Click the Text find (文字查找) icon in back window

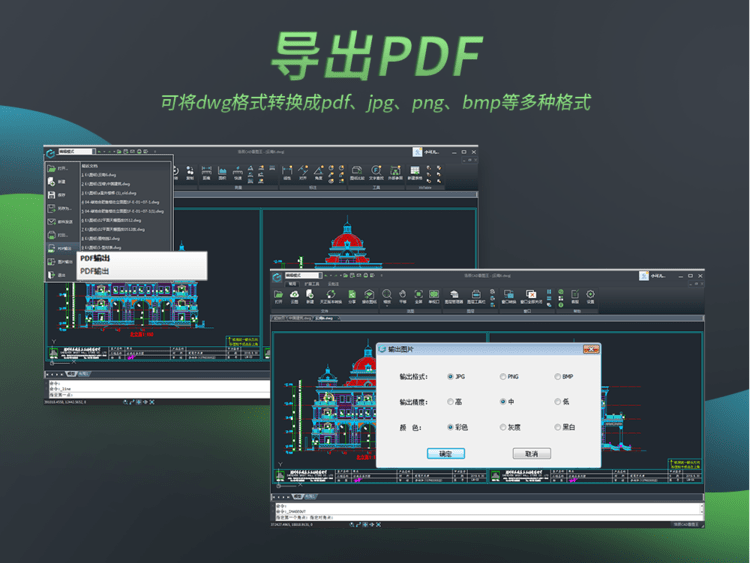376,171
